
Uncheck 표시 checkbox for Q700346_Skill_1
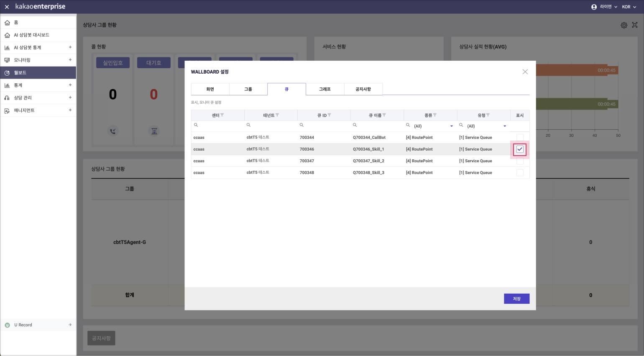point(520,149)
